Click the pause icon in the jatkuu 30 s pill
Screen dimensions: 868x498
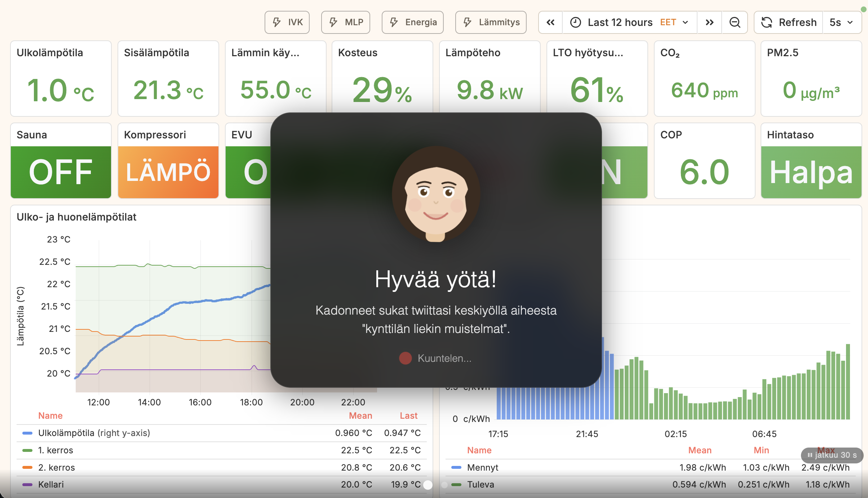pyautogui.click(x=810, y=455)
